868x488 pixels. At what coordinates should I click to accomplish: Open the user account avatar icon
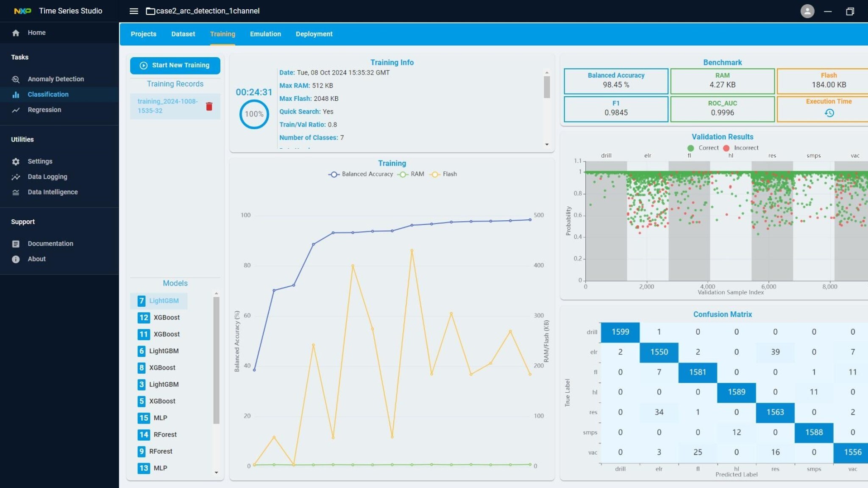tap(807, 11)
